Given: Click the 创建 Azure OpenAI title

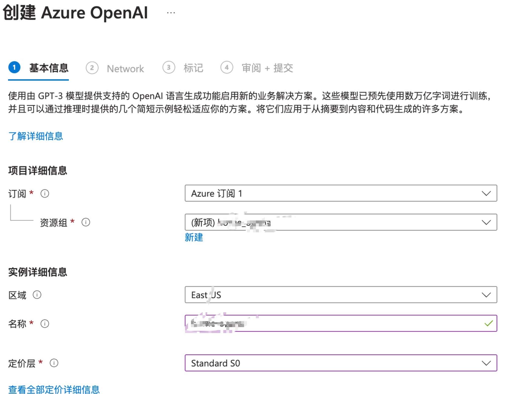Looking at the screenshot, I should coord(75,13).
